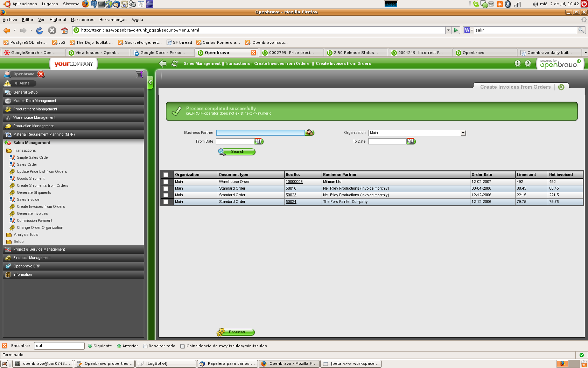Image resolution: width=588 pixels, height=368 pixels.
Task: Open the Archivo menu
Action: coord(10,20)
